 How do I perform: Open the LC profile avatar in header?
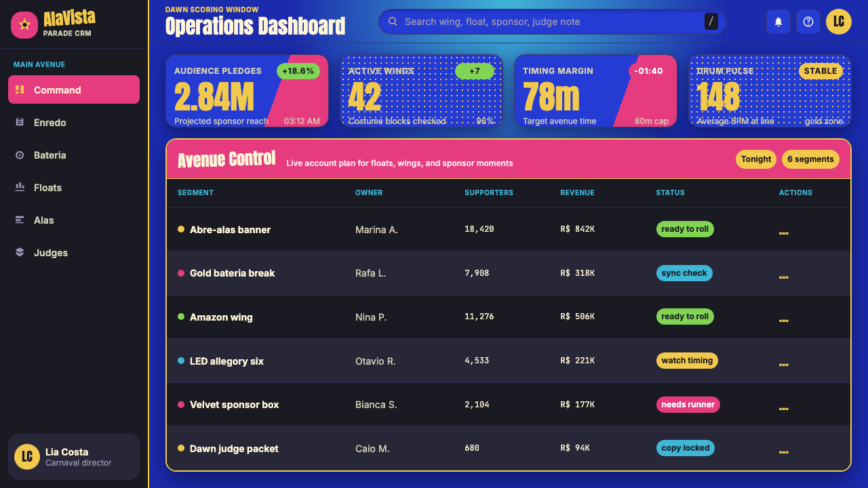pos(839,22)
